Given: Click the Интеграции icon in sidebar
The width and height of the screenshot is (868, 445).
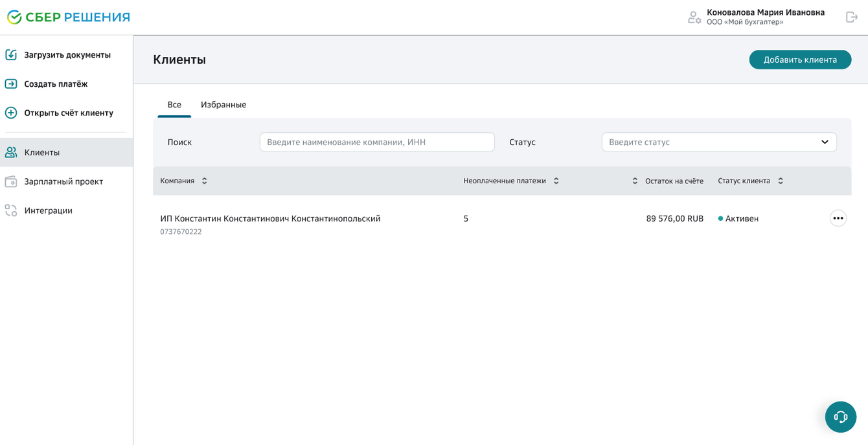Looking at the screenshot, I should (x=11, y=211).
